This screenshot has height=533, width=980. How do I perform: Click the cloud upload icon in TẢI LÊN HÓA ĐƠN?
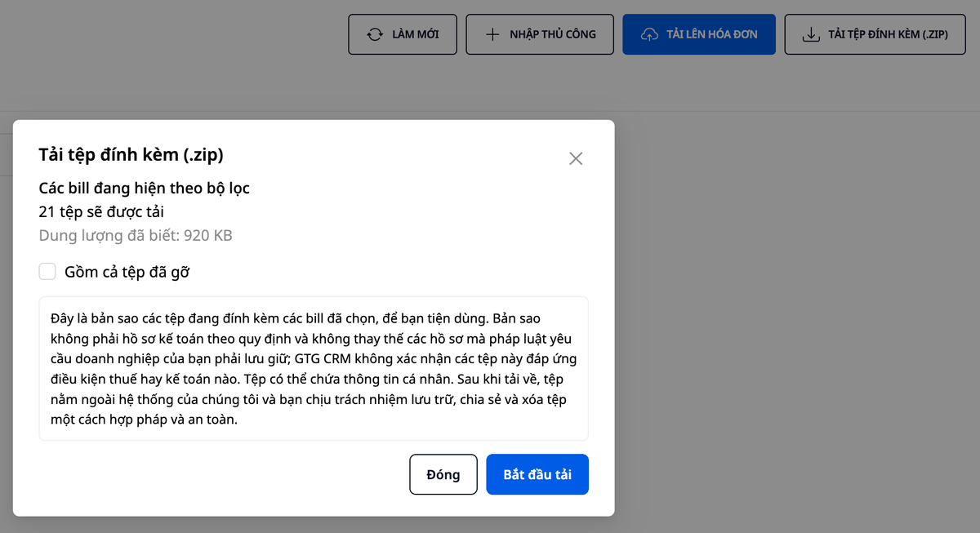pyautogui.click(x=649, y=34)
